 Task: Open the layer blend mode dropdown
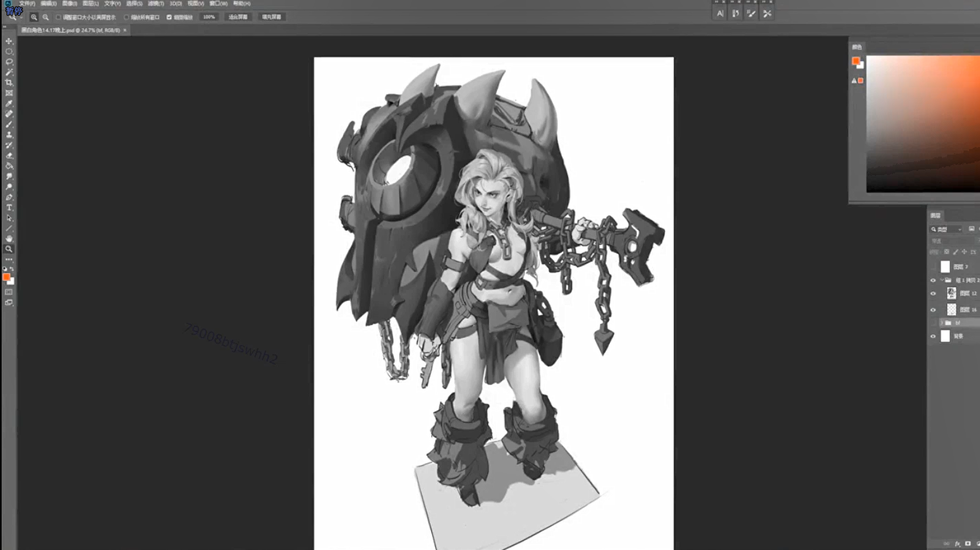point(951,241)
